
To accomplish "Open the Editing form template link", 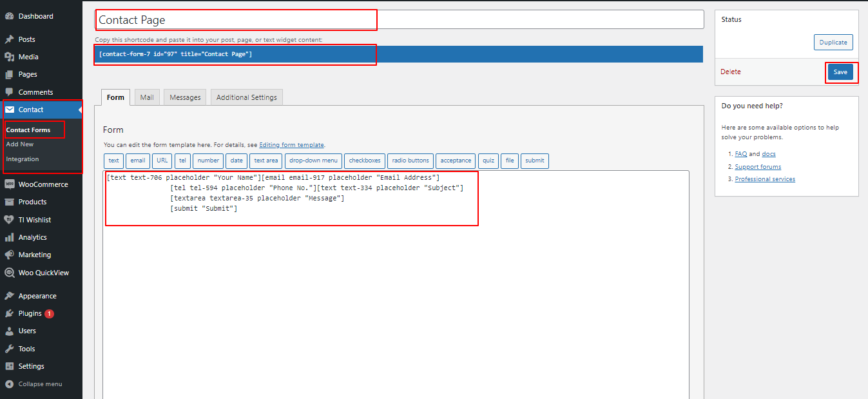I will pyautogui.click(x=291, y=145).
